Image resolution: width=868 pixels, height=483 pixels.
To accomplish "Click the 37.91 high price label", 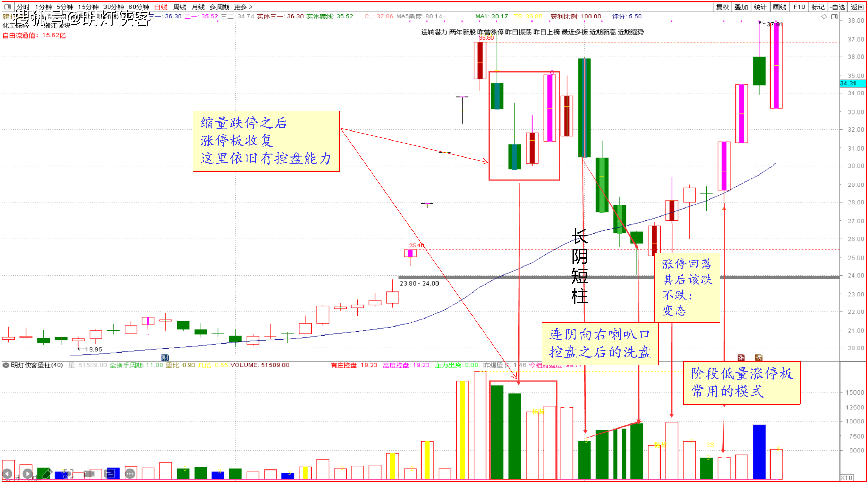I will tap(775, 24).
